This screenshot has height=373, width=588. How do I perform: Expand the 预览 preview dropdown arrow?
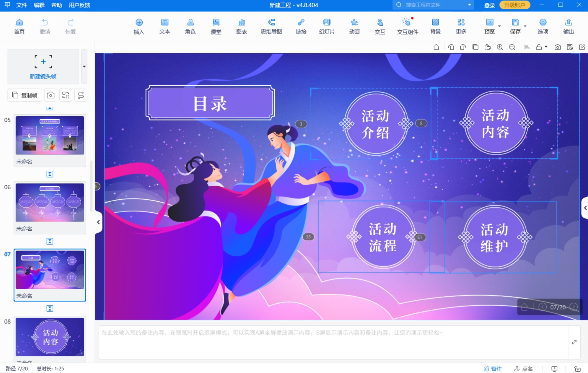[x=499, y=26]
